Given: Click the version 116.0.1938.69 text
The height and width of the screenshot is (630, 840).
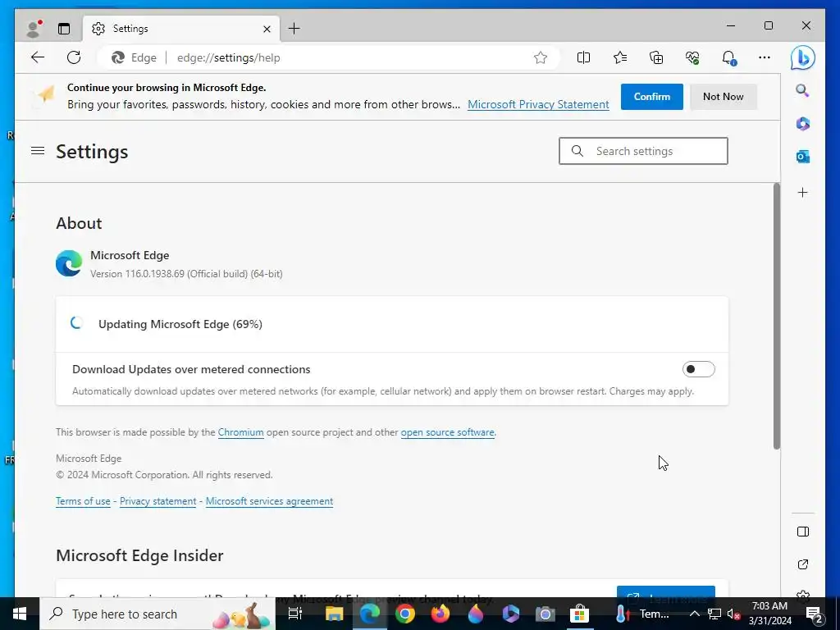Looking at the screenshot, I should [x=186, y=274].
